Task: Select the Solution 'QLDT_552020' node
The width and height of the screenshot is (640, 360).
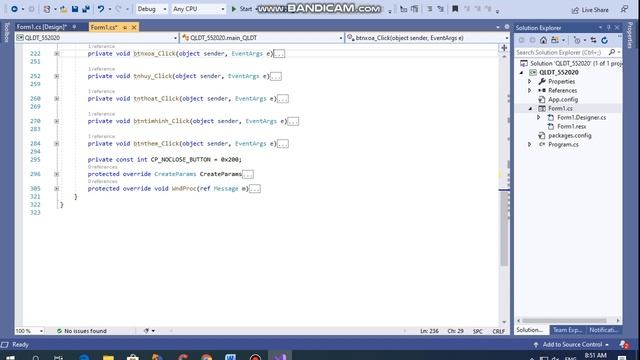Action: tap(571, 63)
